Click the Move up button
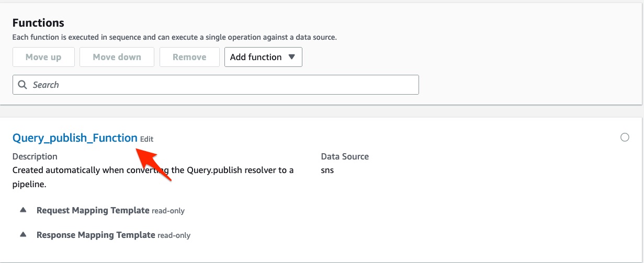The height and width of the screenshot is (263, 644). (43, 57)
